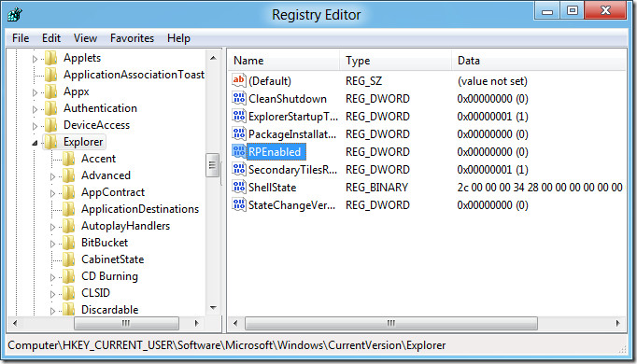Click the tree pane scroll up arrow
Screen dimensions: 637x364
click(213, 58)
